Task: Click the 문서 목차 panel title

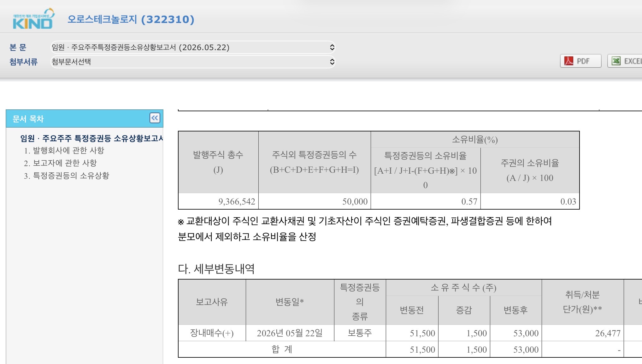Action: click(x=28, y=119)
